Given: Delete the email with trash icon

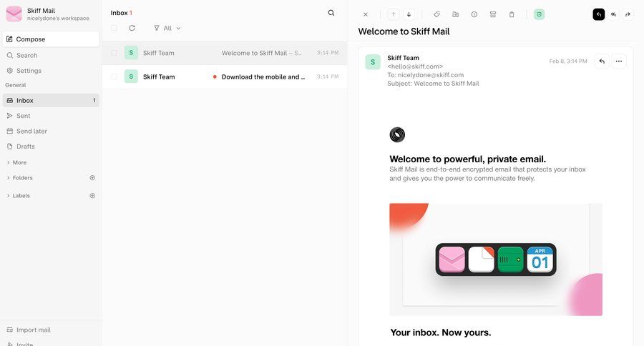Looking at the screenshot, I should pyautogui.click(x=512, y=14).
